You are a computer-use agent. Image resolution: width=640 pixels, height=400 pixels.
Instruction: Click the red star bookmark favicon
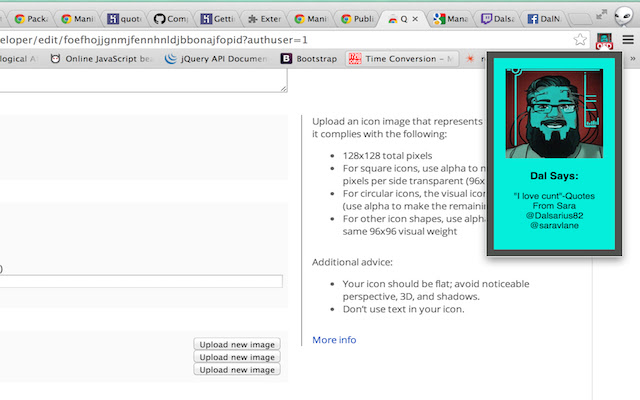point(470,59)
